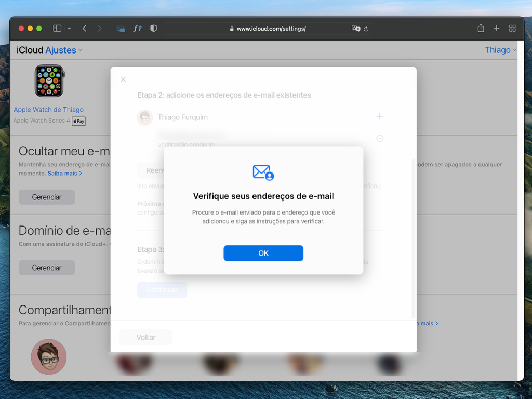The width and height of the screenshot is (532, 399).
Task: Click the padlock icon in the address bar
Action: [232, 29]
